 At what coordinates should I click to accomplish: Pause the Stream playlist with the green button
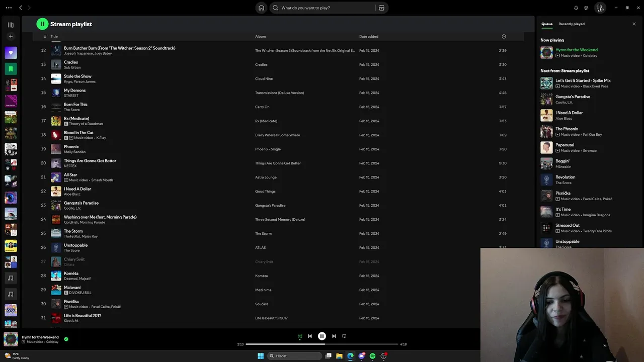pyautogui.click(x=42, y=24)
